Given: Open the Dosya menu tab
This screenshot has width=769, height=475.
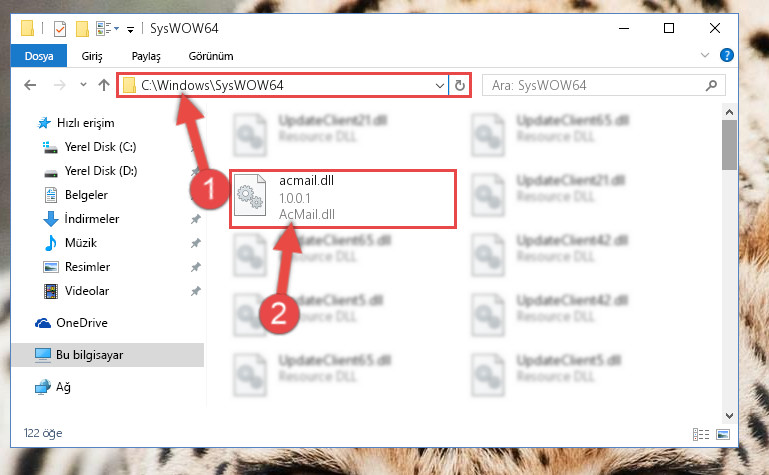Looking at the screenshot, I should pyautogui.click(x=39, y=56).
